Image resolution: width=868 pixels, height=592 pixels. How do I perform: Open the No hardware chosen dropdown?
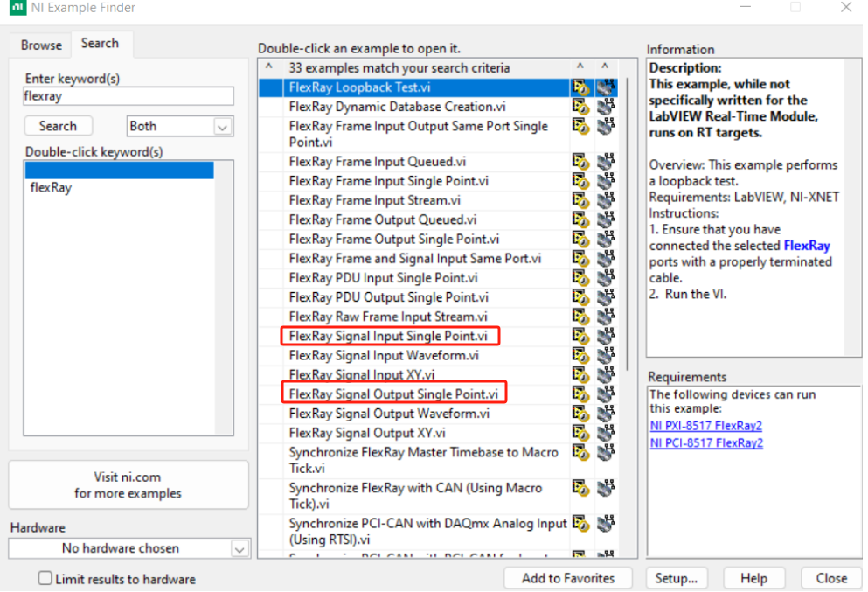click(240, 549)
